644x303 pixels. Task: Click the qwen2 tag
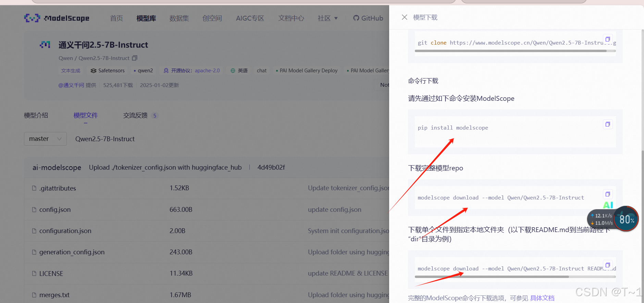[x=143, y=71]
